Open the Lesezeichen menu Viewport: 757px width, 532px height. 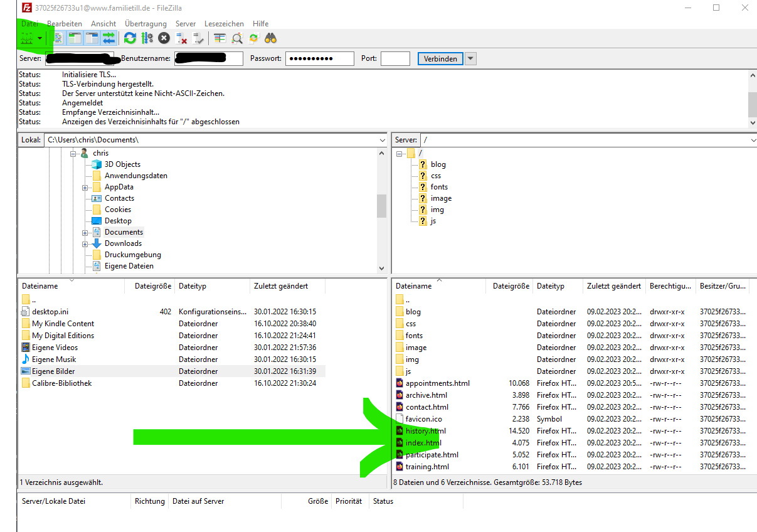[x=224, y=24]
